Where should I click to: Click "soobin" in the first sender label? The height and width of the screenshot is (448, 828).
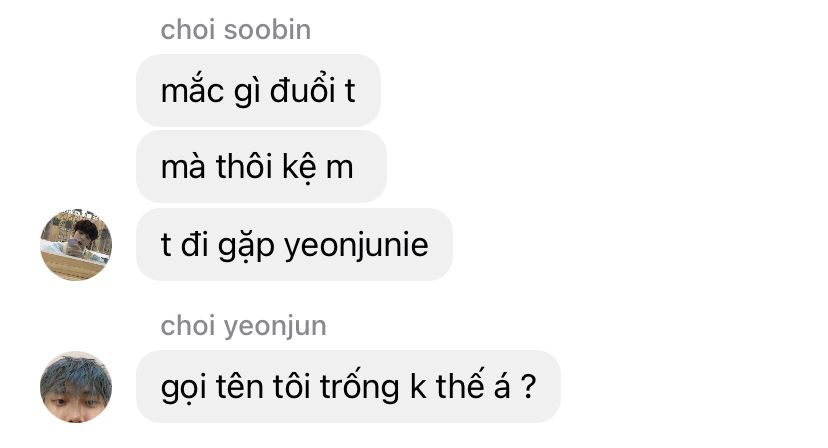(x=267, y=30)
